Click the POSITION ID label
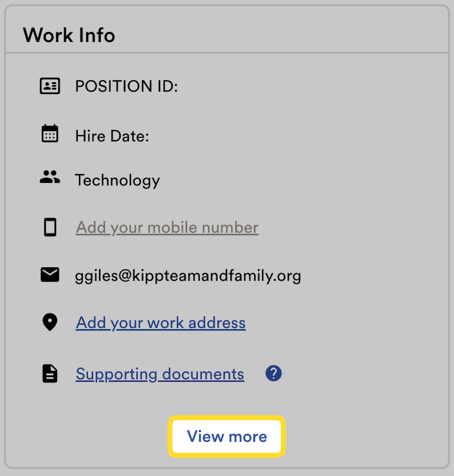The width and height of the screenshot is (454, 476). coord(127,86)
